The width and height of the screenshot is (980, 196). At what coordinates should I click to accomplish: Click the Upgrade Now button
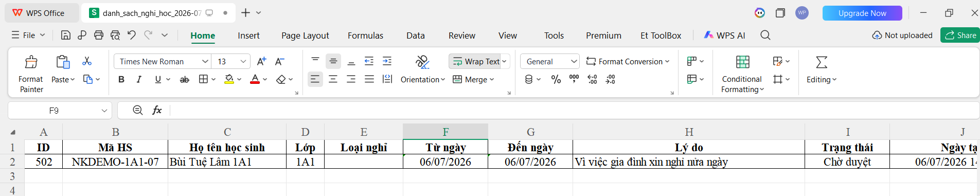click(x=862, y=13)
